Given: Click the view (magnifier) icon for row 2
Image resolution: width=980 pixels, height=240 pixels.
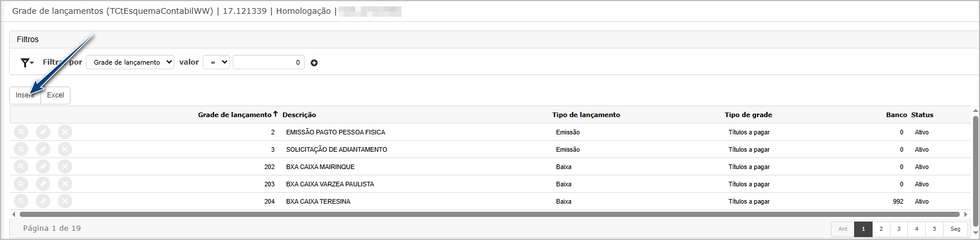Looking at the screenshot, I should point(21,132).
